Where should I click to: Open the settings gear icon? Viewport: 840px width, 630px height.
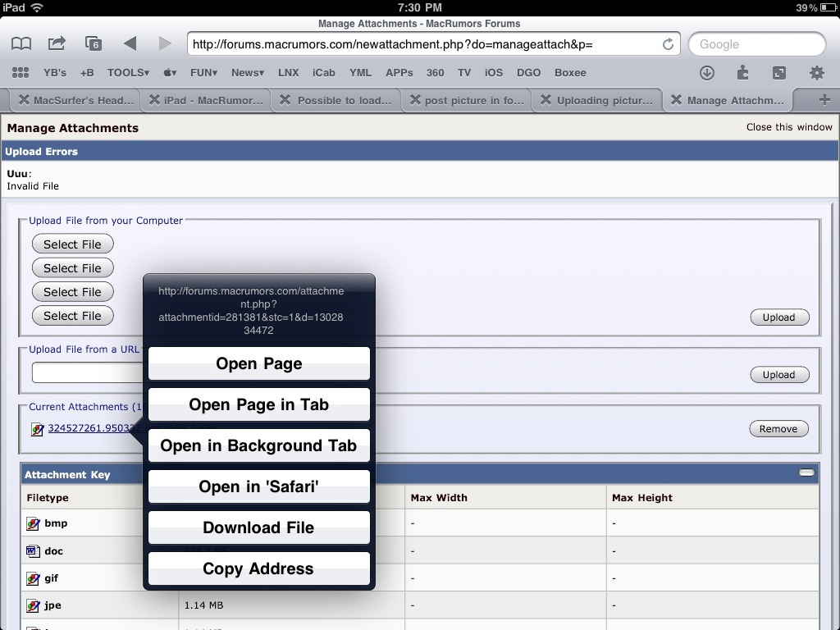coord(816,72)
